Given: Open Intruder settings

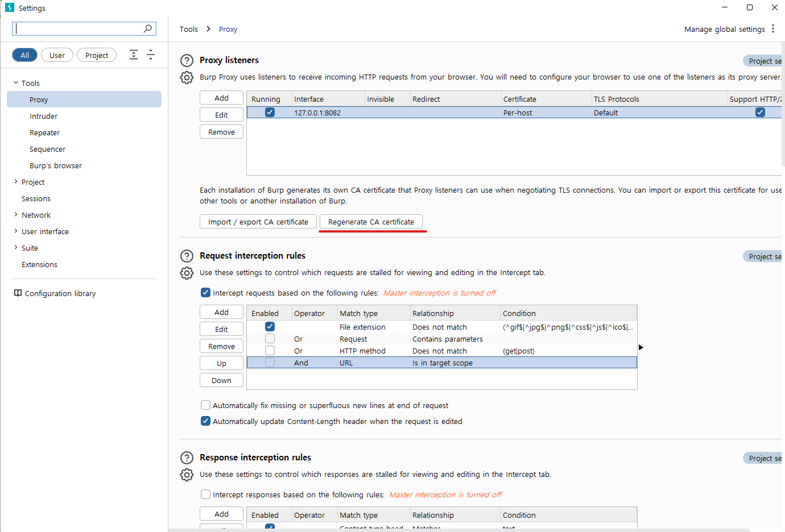Looking at the screenshot, I should click(x=44, y=116).
